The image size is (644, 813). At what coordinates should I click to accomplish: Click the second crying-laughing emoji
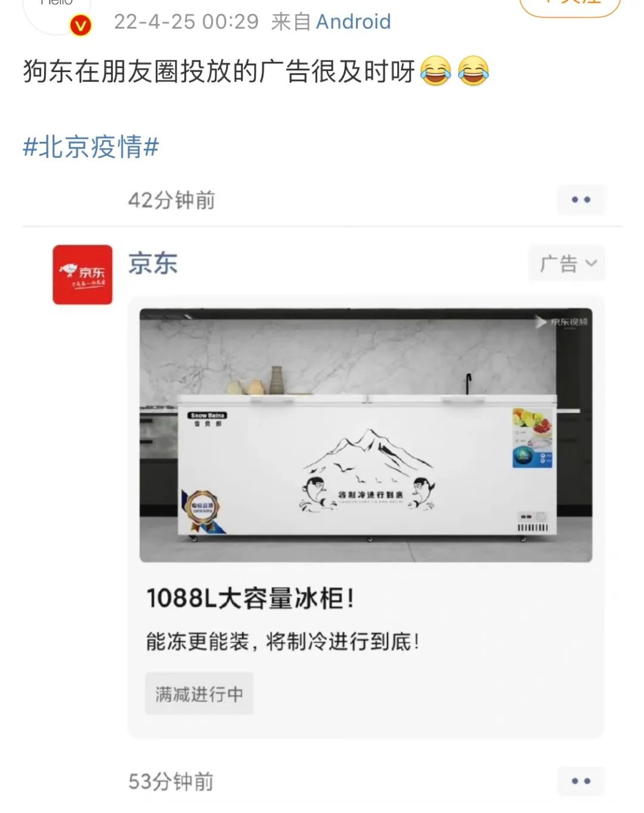[473, 71]
